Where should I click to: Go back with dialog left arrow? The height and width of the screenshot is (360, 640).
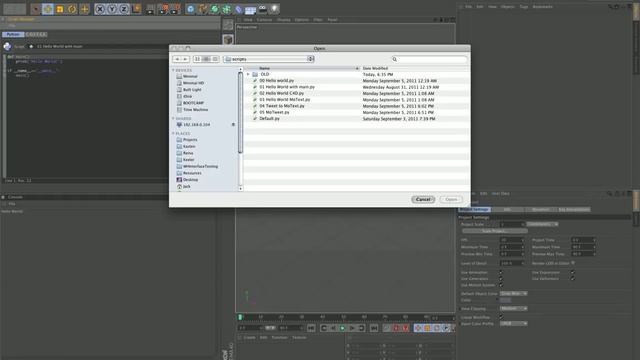[x=177, y=59]
